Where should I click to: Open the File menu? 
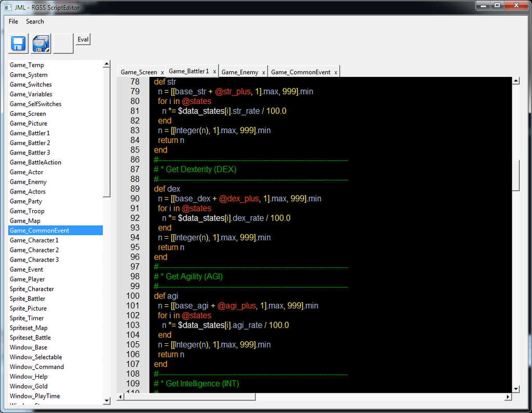13,21
